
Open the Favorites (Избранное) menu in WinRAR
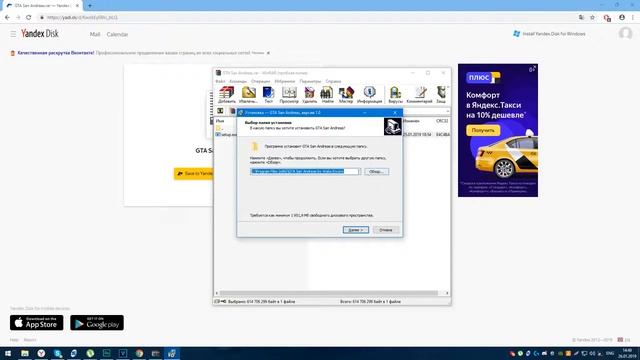coord(284,81)
